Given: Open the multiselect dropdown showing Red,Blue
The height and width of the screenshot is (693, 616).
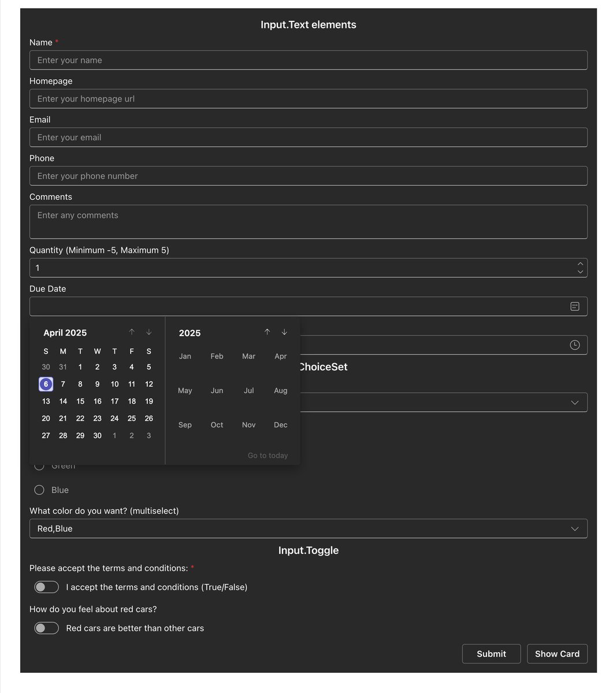Looking at the screenshot, I should 308,528.
